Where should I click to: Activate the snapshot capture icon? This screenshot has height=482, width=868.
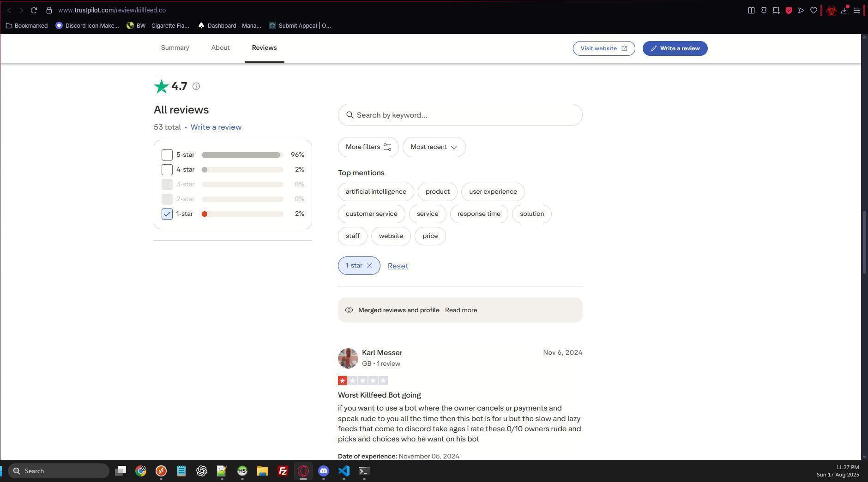click(x=776, y=10)
